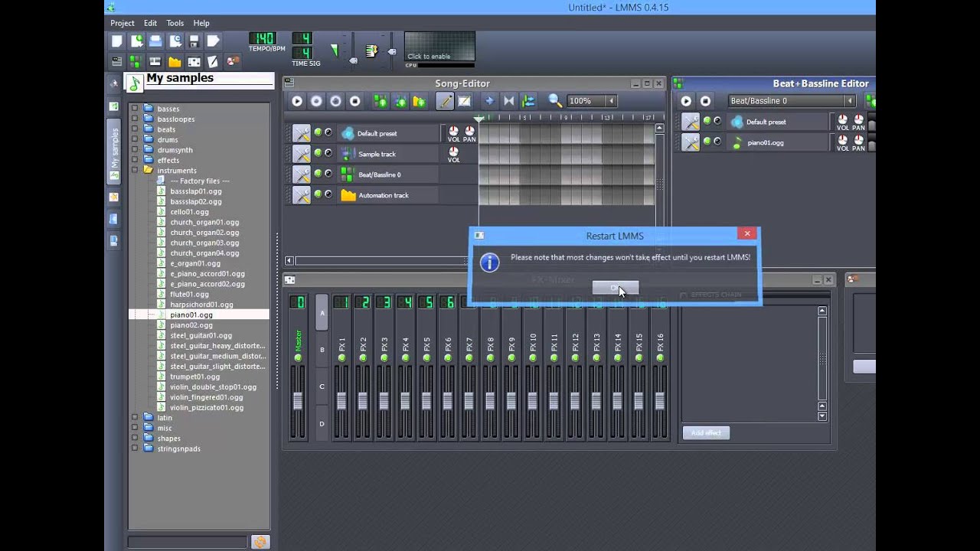Mute the Automation track
The image size is (980, 551).
318,194
